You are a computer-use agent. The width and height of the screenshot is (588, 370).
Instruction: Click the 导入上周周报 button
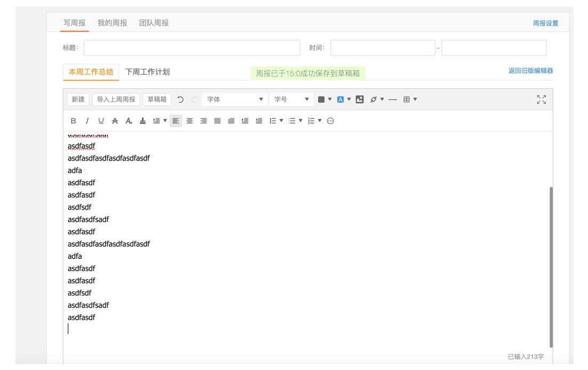point(116,99)
